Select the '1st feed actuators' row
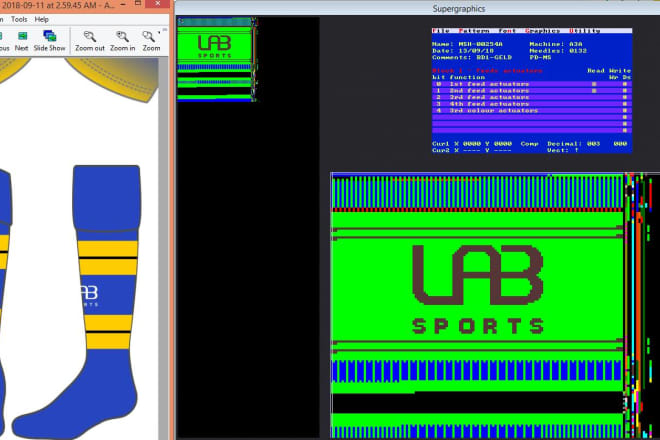660x440 pixels. tap(532, 84)
